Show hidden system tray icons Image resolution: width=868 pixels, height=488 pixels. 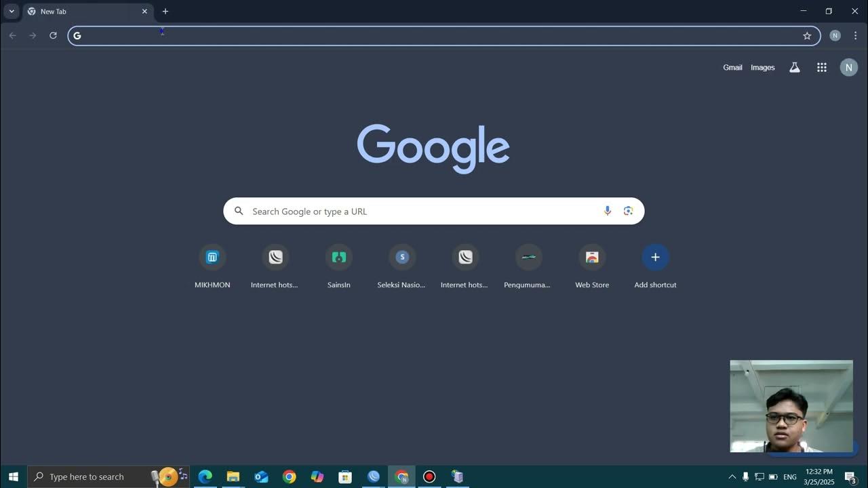point(732,476)
